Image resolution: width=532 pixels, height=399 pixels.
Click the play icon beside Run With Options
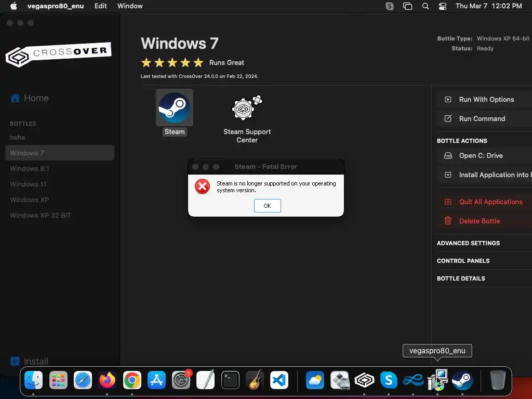(448, 99)
